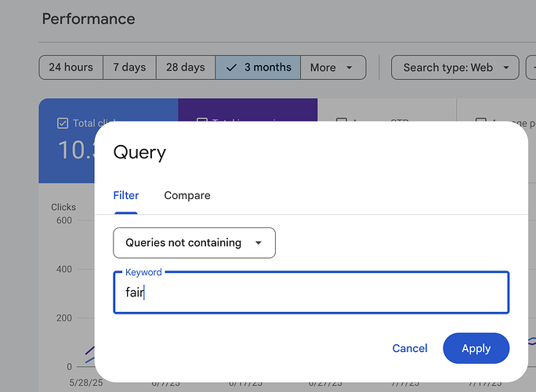Screen dimensions: 536x392
Task: Open the Queries not containing dropdown
Action: click(x=194, y=243)
